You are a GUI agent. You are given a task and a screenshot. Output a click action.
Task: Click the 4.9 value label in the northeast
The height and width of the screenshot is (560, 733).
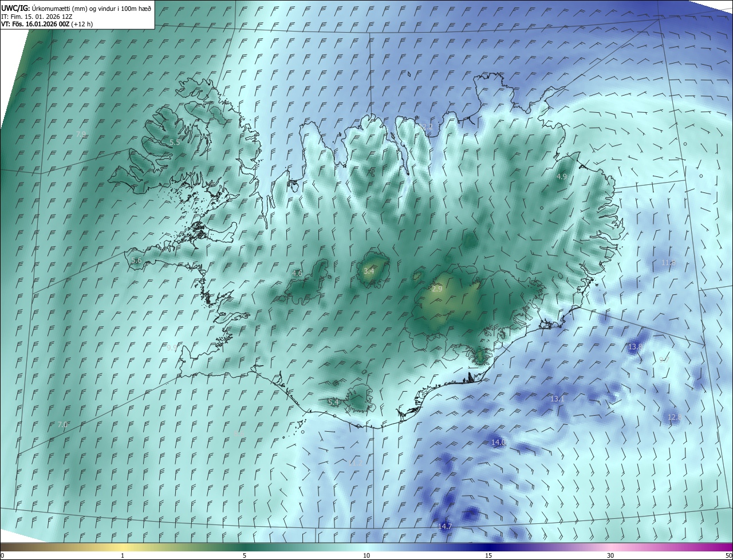pos(561,177)
